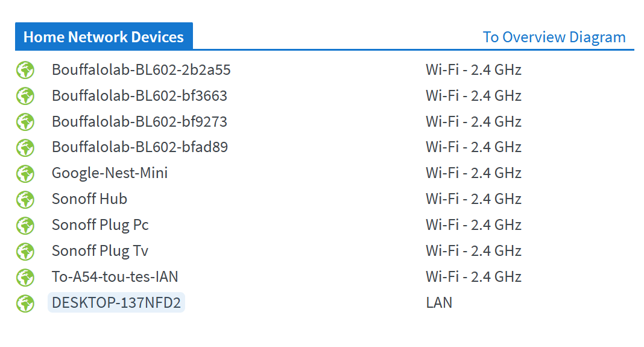Viewport: 644px width, 347px height.
Task: Click globe icon beside Sonoff Plug Pc
Action: tap(25, 225)
